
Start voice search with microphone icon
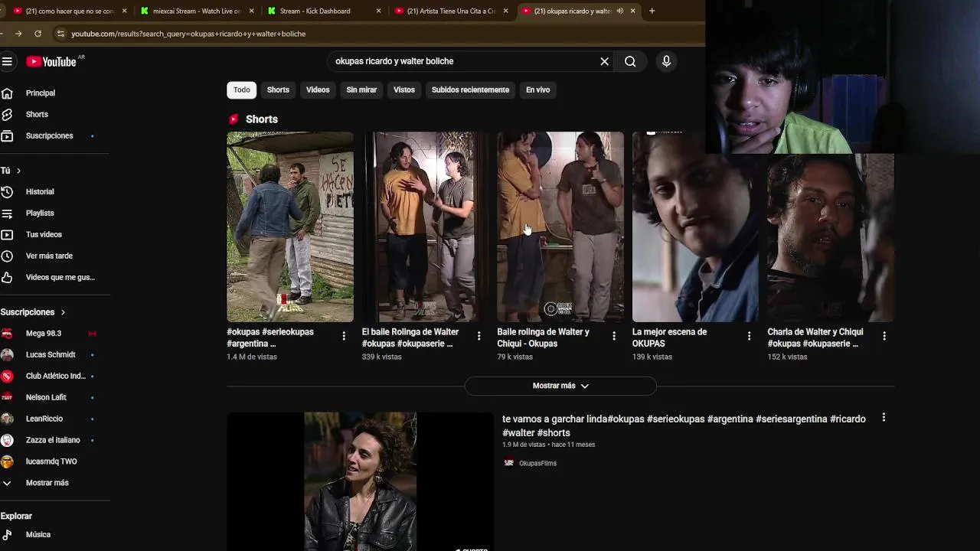666,61
